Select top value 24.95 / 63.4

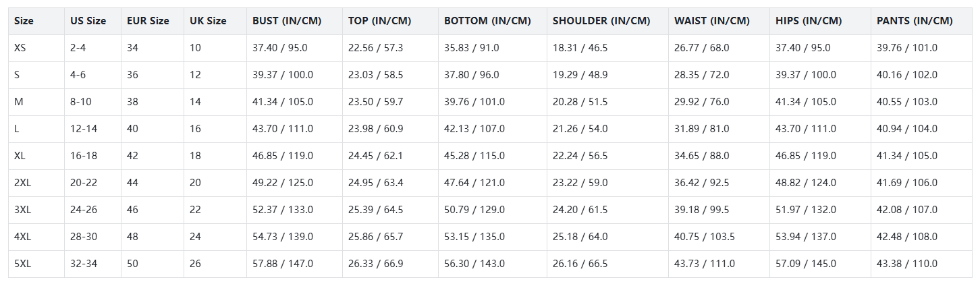[375, 183]
